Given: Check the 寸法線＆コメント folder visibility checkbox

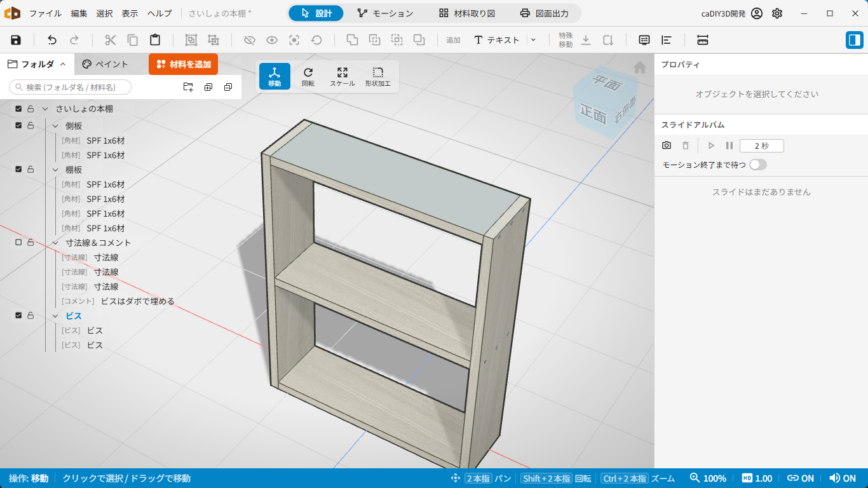Looking at the screenshot, I should click(18, 243).
